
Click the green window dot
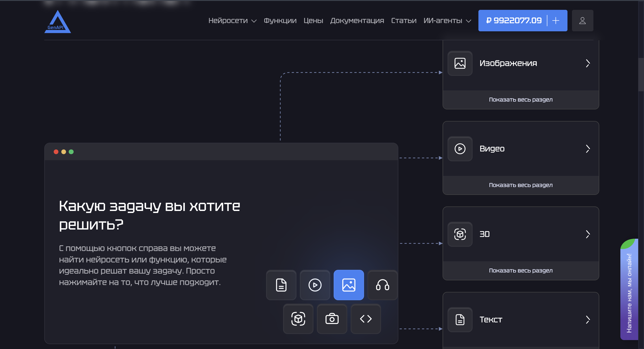coord(71,152)
